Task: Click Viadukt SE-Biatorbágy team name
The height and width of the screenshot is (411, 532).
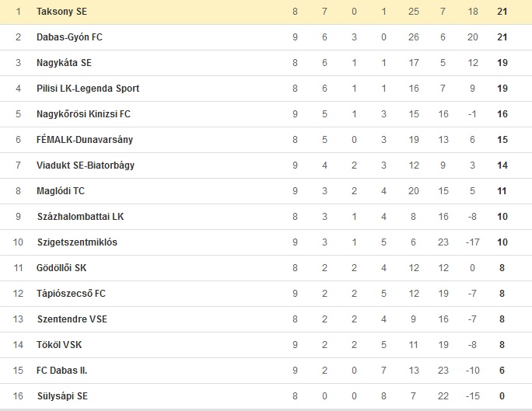Action: (86, 165)
